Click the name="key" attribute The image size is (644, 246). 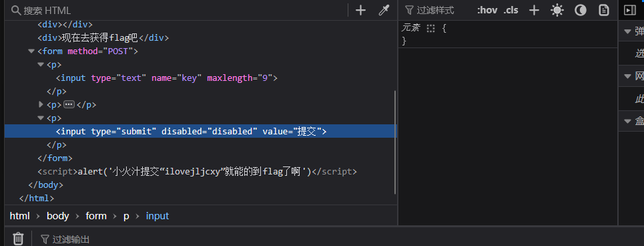pyautogui.click(x=177, y=78)
